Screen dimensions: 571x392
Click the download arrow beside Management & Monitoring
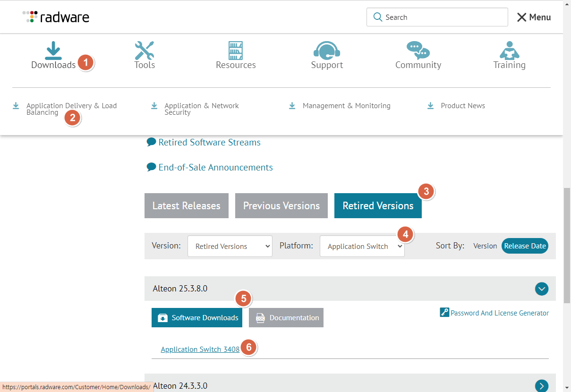point(292,106)
